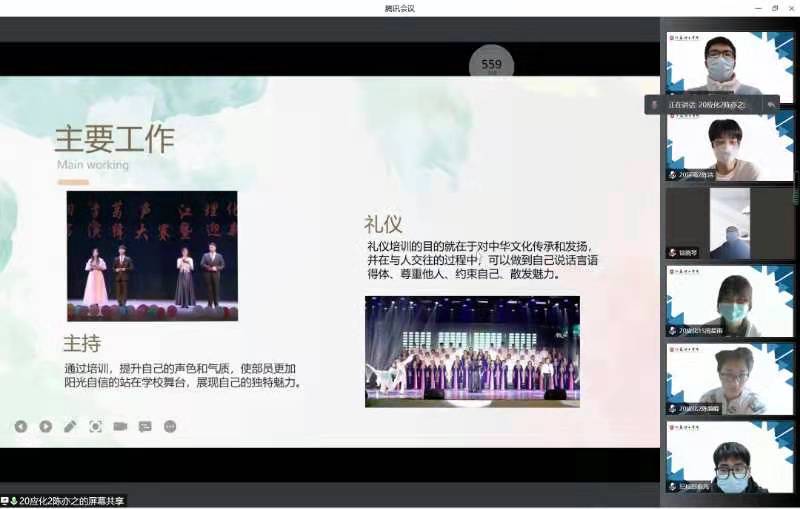Image resolution: width=800 pixels, height=509 pixels.
Task: Click the reply arrow on speaking banner
Action: point(771,104)
